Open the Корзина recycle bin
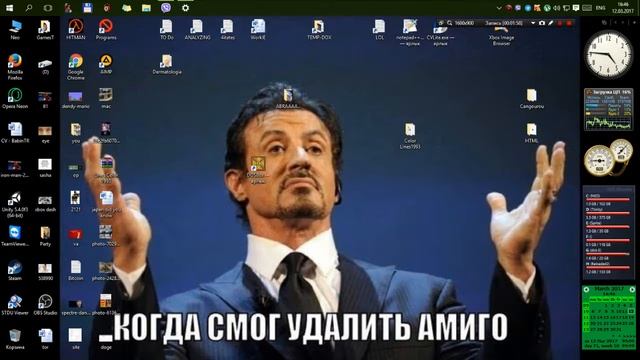Screen dimensions: 640x360 15,339
